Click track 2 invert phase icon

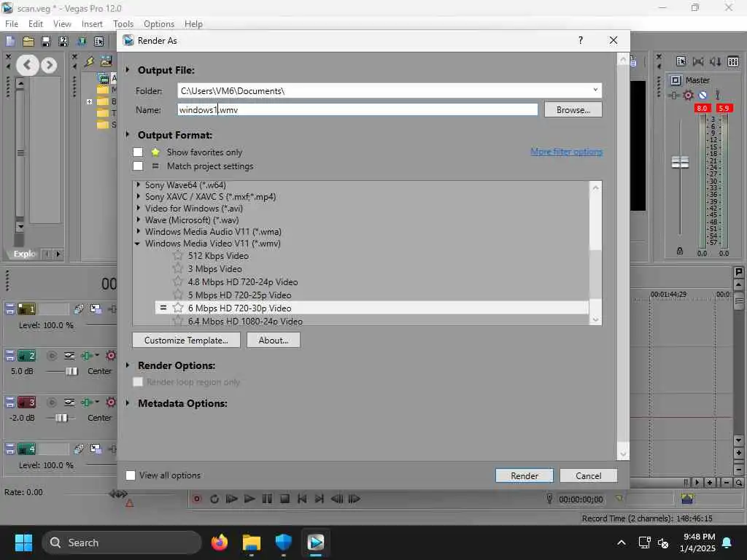[69, 355]
